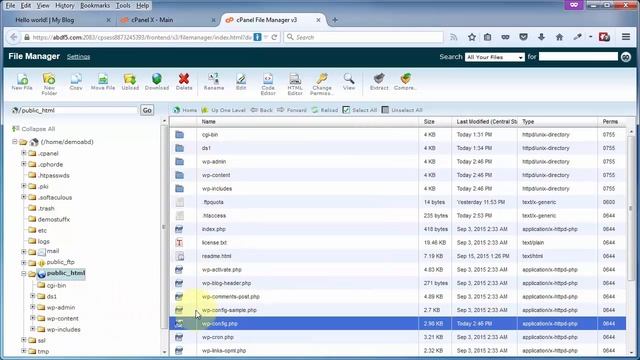Open the Code Editor

tap(268, 84)
